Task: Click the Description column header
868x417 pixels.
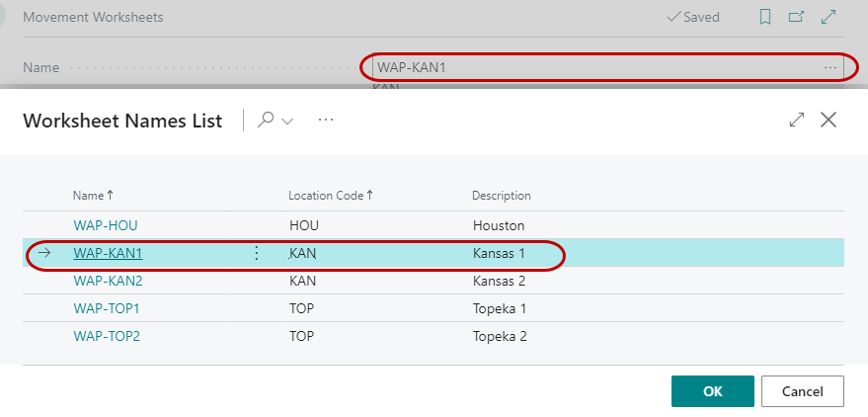Action: [501, 196]
